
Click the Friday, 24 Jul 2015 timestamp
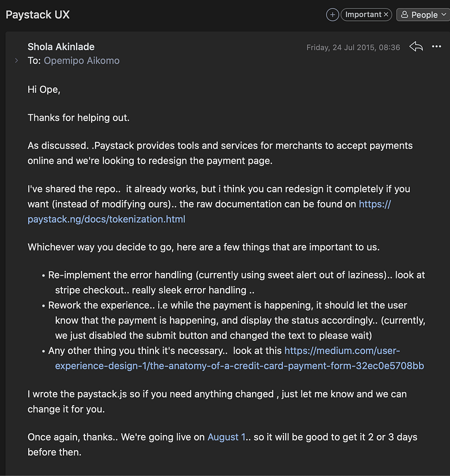[353, 47]
